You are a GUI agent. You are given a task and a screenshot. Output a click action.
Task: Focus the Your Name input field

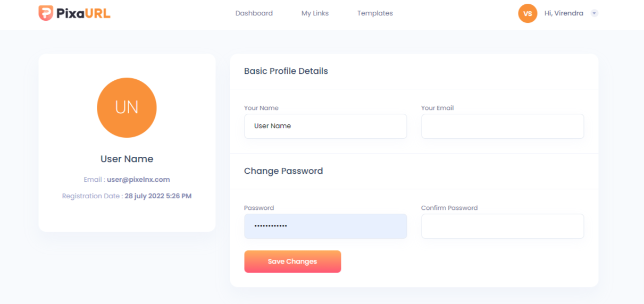325,126
